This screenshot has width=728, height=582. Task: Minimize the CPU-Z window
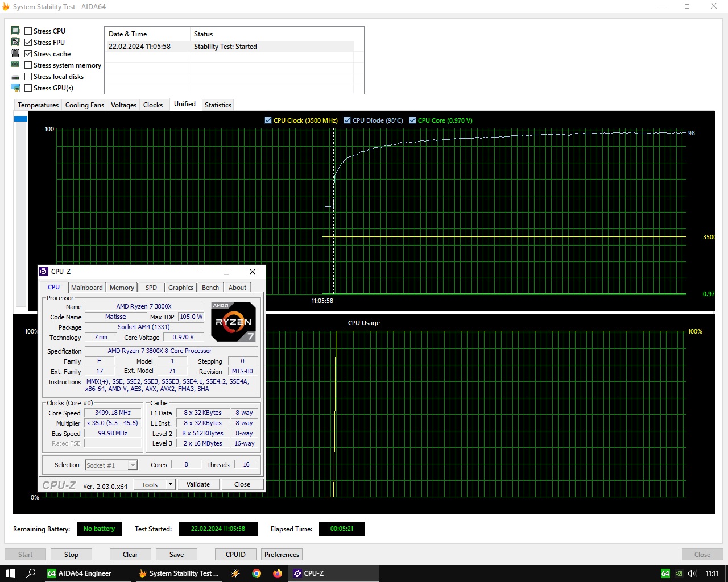pos(201,272)
